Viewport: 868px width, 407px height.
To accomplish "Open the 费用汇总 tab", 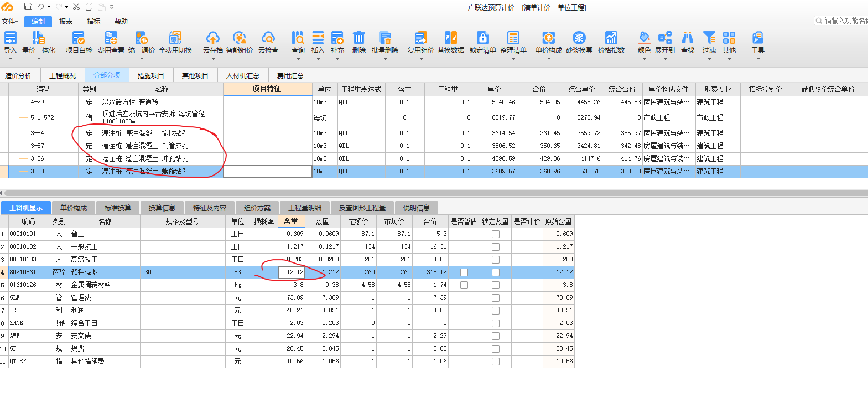I will [x=290, y=75].
